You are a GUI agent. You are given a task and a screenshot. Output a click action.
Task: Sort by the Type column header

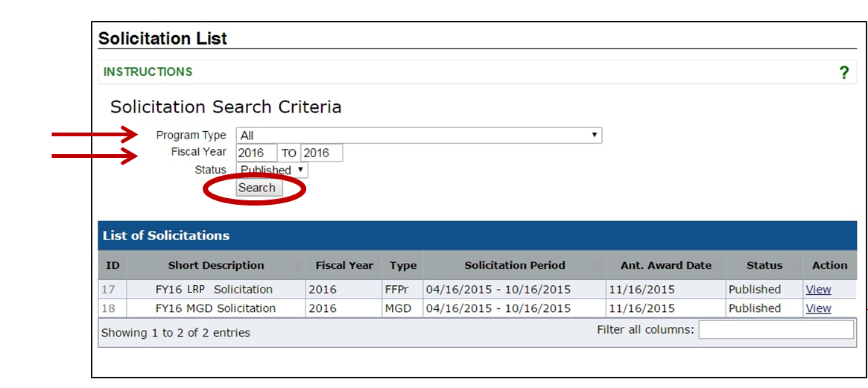click(x=403, y=265)
